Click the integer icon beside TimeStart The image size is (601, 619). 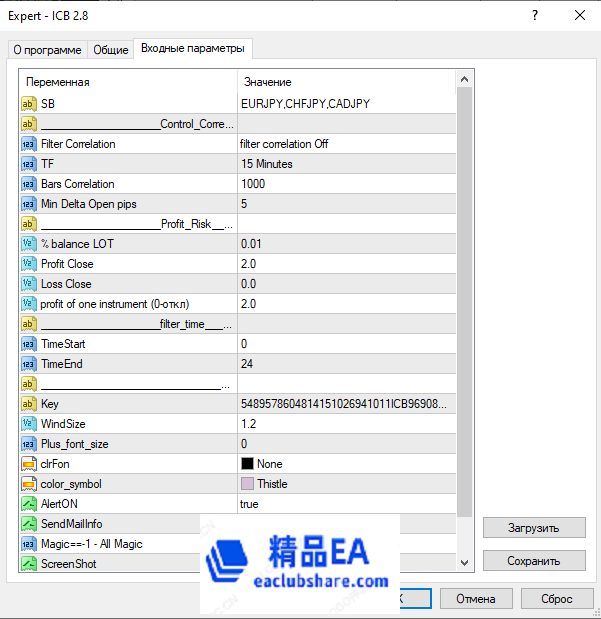pos(28,344)
